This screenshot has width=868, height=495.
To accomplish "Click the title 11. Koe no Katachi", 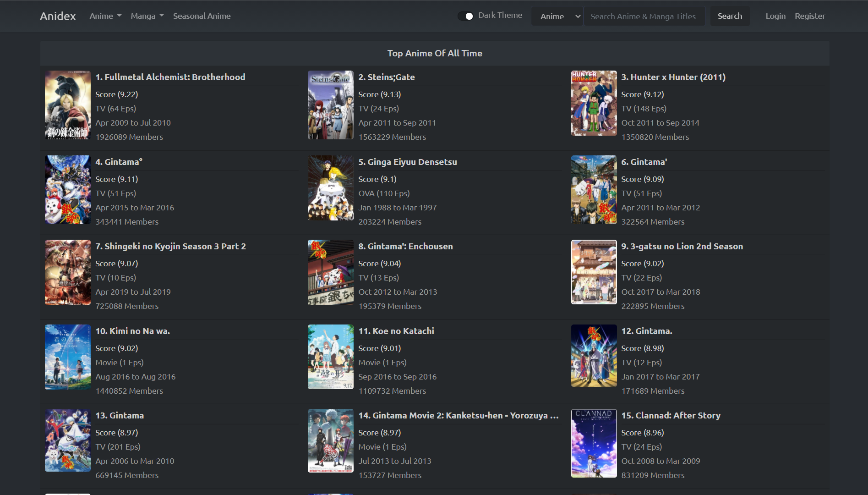I will click(x=396, y=331).
